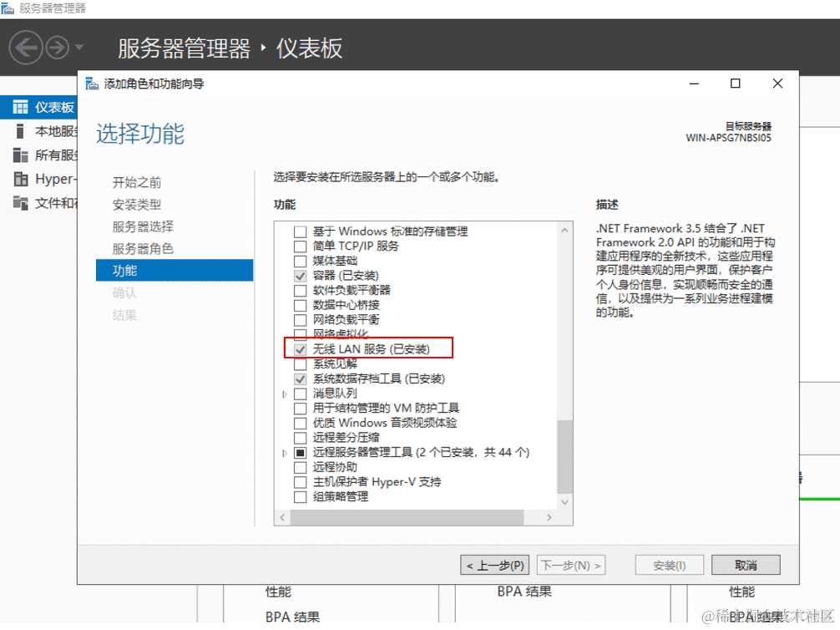Click the horizontal scroll left arrow

coord(282,517)
